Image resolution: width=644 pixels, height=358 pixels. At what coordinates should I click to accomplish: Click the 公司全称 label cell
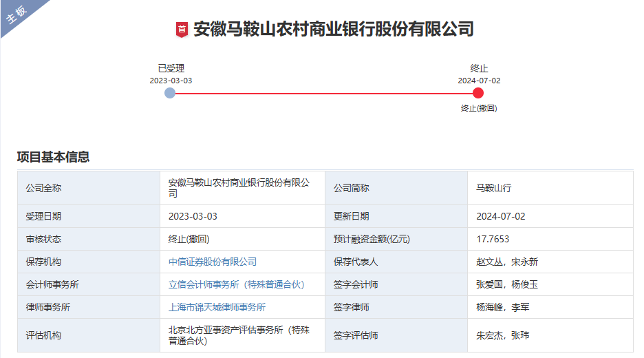(89, 188)
